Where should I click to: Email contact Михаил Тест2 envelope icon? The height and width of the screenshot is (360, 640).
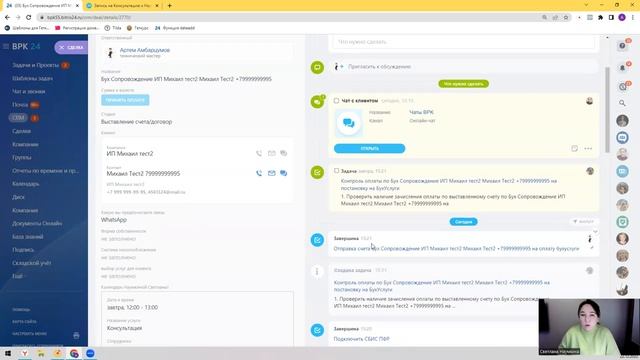(x=271, y=173)
